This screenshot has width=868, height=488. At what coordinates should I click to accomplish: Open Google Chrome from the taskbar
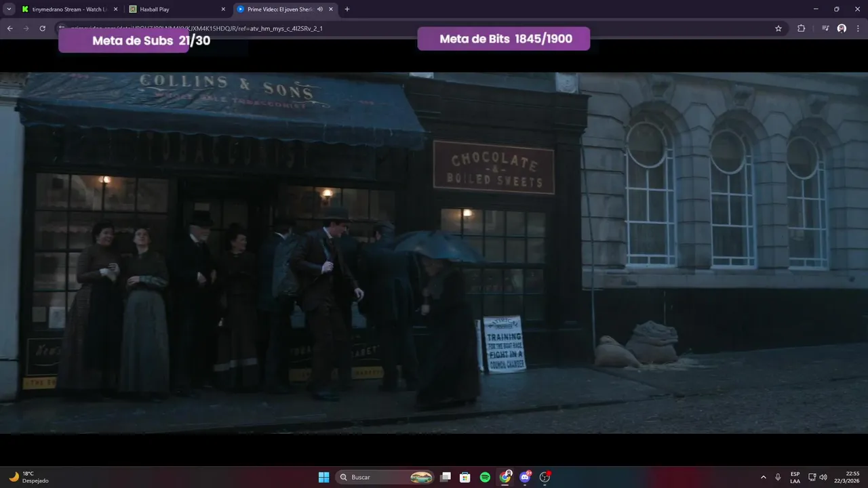(505, 477)
